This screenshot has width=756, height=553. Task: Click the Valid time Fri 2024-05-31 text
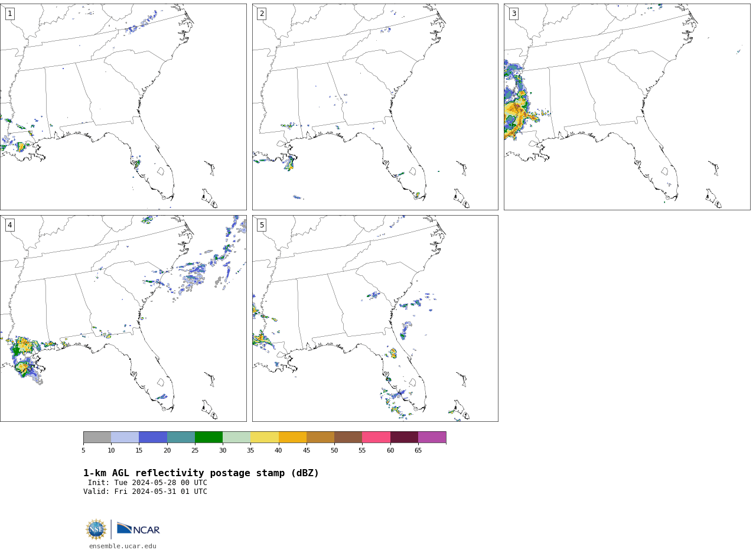tap(145, 492)
